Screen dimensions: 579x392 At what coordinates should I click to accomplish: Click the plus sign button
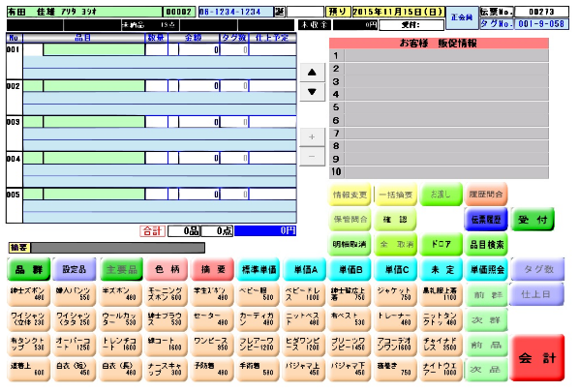tap(312, 136)
